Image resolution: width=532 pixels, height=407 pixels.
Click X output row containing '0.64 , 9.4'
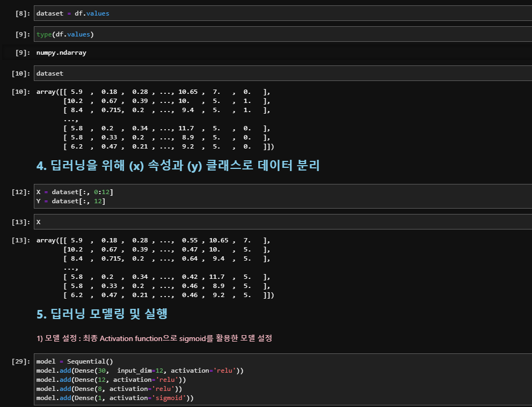point(166,258)
